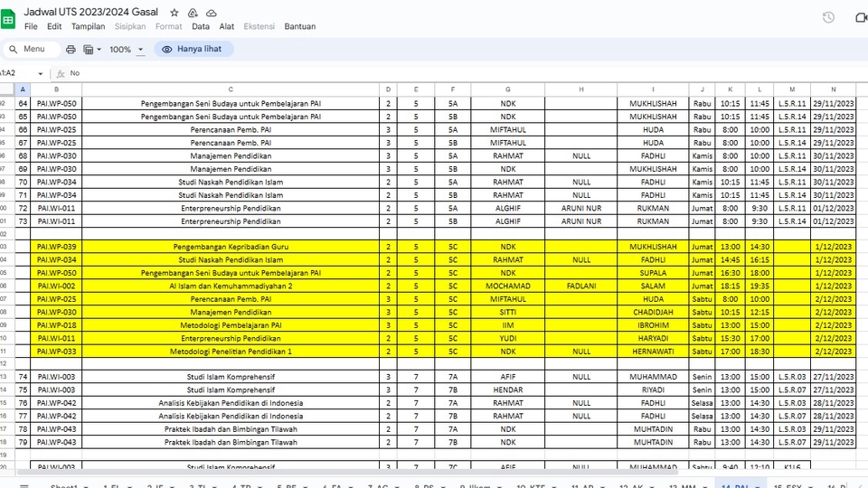This screenshot has height=488, width=868.
Task: Click number cell 79 in column A
Action: (x=23, y=442)
